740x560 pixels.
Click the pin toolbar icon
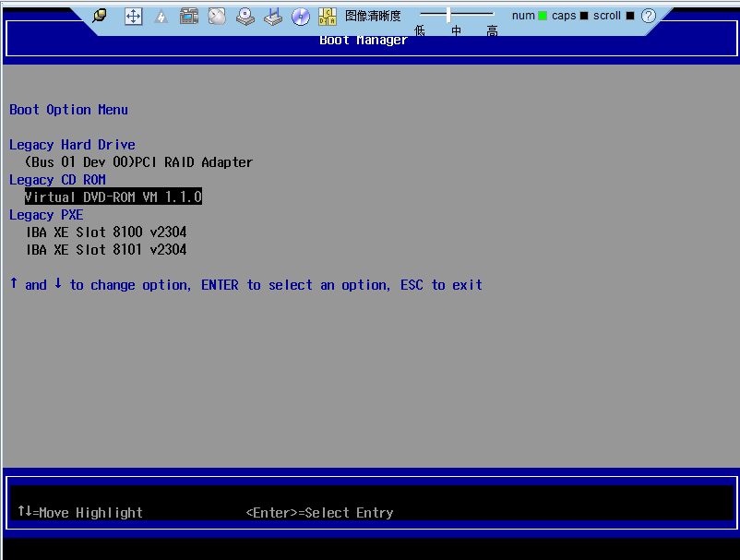point(100,16)
